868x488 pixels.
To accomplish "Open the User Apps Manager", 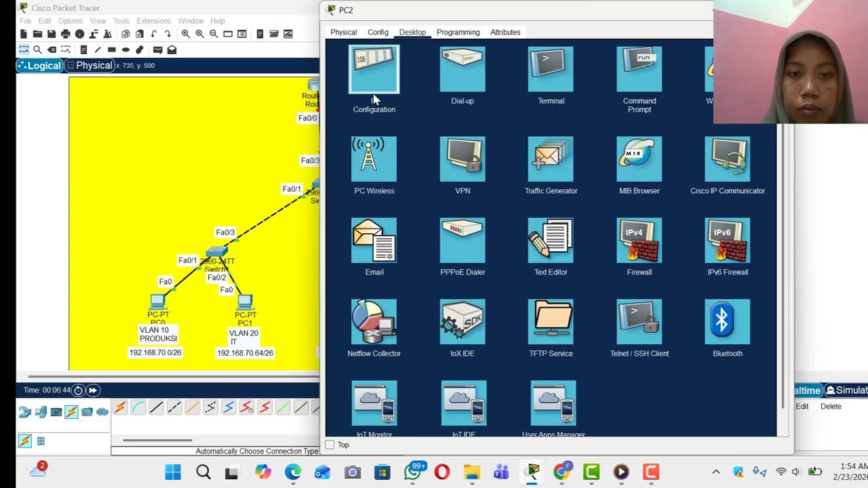I will click(553, 403).
